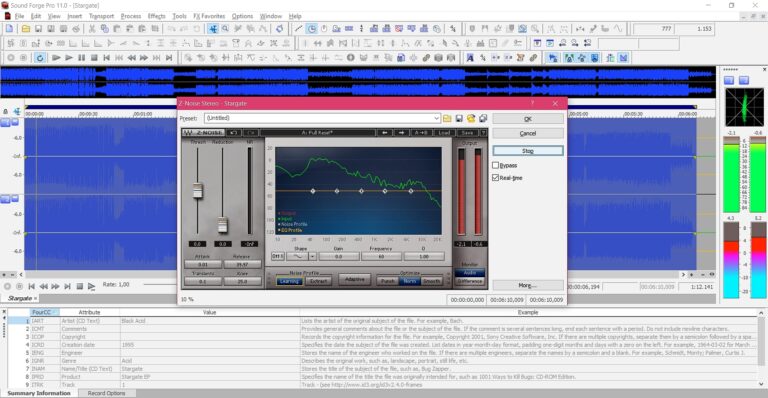Click the Z-Noise plugin undo arrow icon
This screenshot has width=768, height=398.
pos(233,133)
